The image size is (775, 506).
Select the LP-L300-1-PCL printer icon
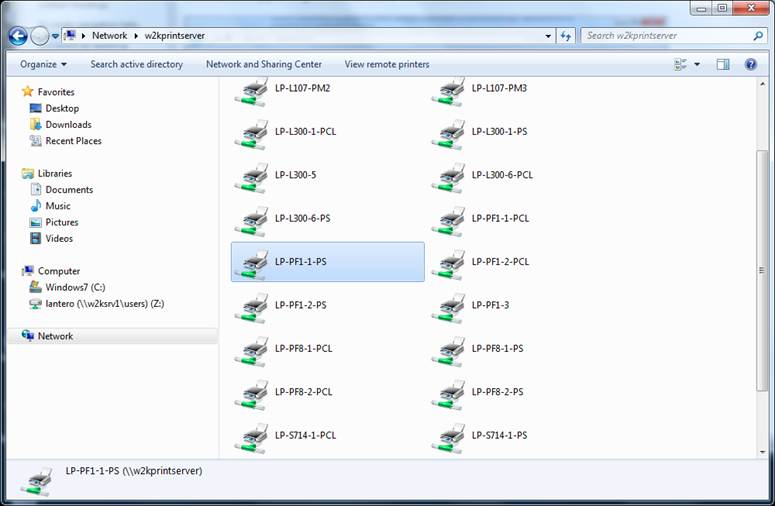[x=251, y=134]
